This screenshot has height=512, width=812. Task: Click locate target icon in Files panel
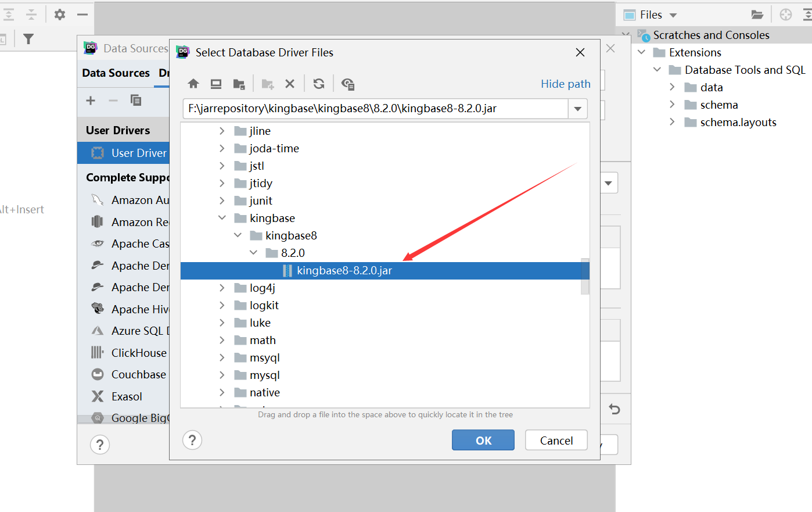tap(786, 15)
